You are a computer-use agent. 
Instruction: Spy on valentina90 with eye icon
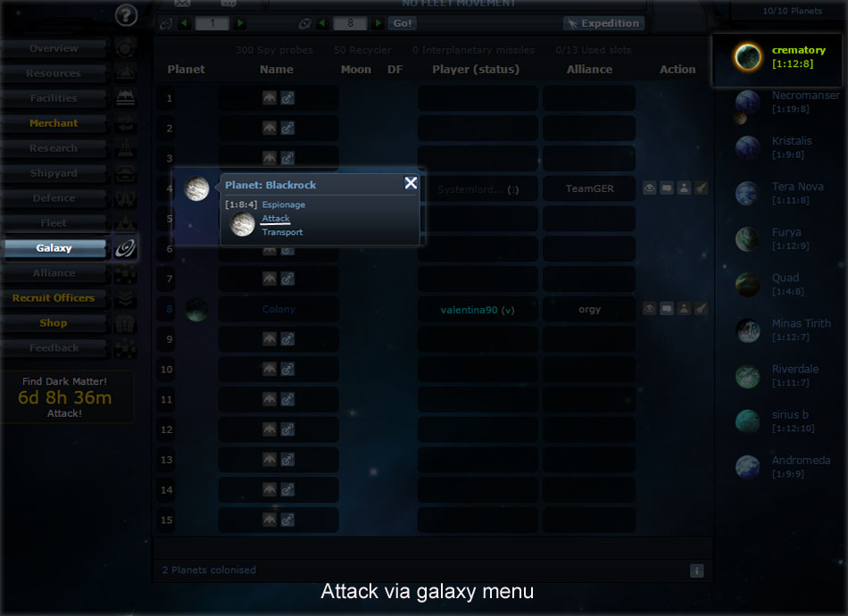tap(650, 309)
